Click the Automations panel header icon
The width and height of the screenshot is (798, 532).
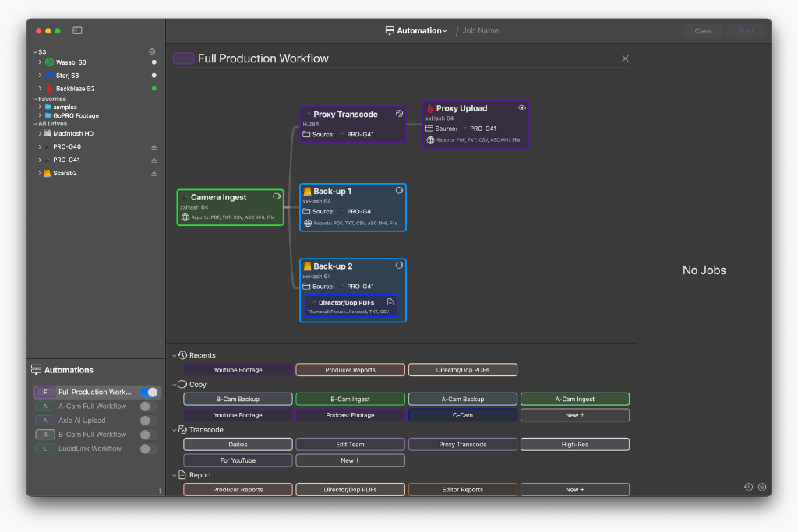[36, 370]
